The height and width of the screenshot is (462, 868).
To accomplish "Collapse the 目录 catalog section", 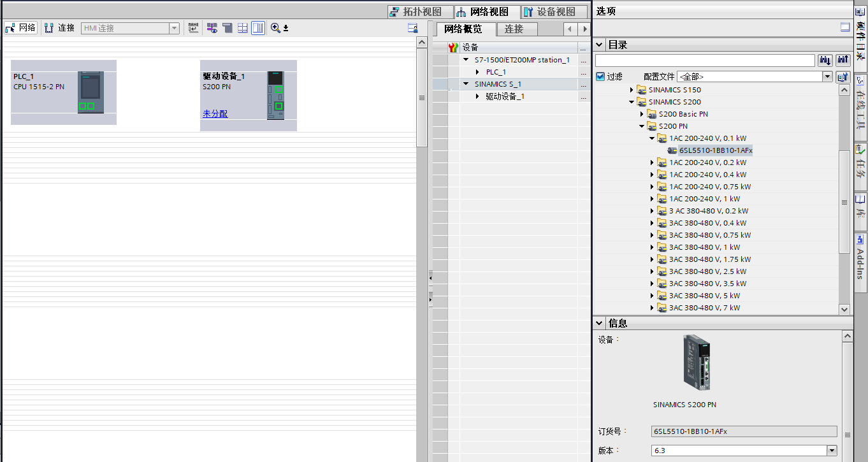I will pos(599,45).
